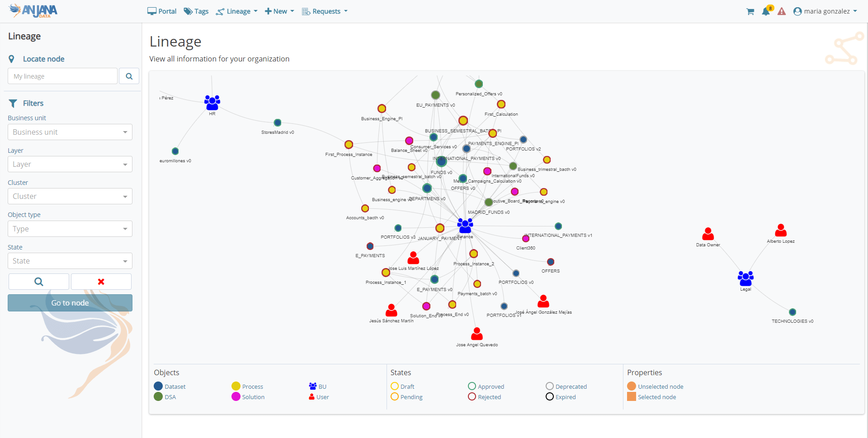Click the Data Owner user node

[708, 234]
